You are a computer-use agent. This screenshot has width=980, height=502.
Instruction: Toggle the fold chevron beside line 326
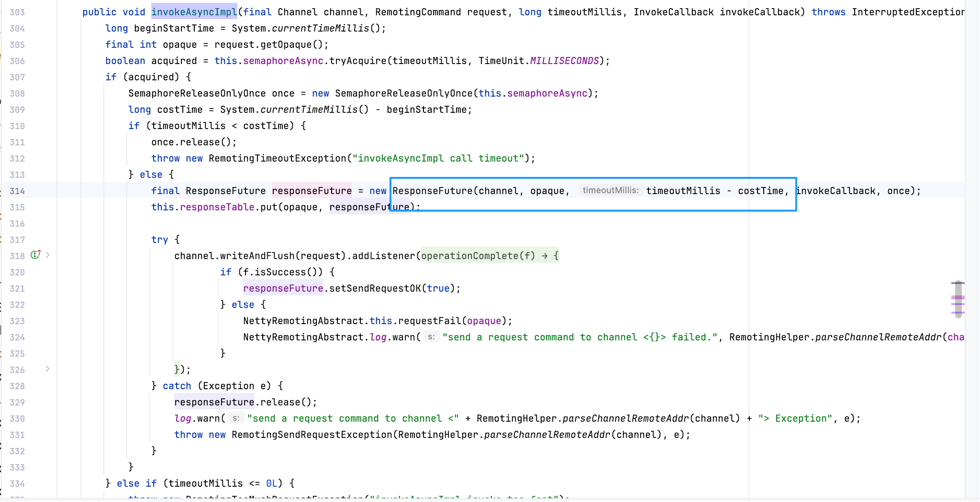tap(47, 369)
